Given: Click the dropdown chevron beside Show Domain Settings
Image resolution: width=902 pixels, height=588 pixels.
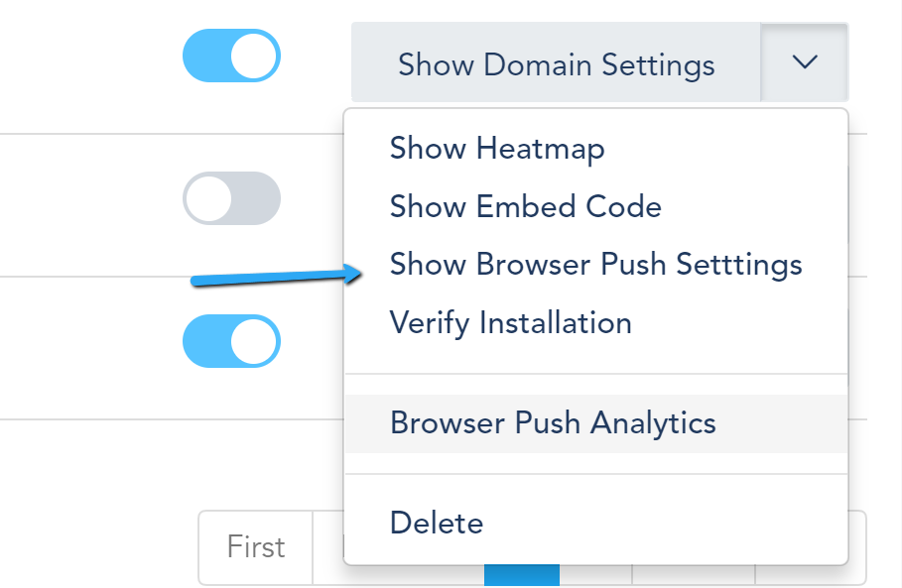Looking at the screenshot, I should point(805,62).
